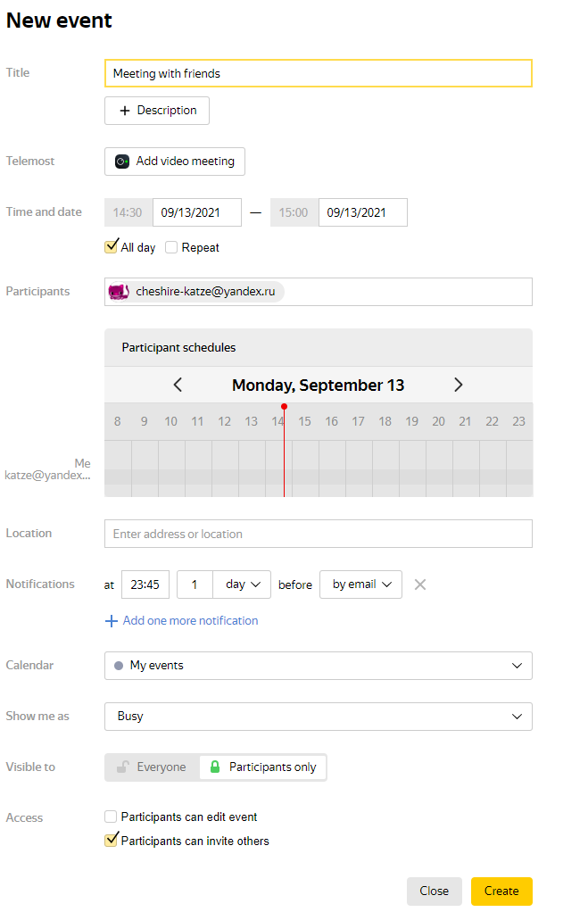Click the gray My events color dot

119,666
